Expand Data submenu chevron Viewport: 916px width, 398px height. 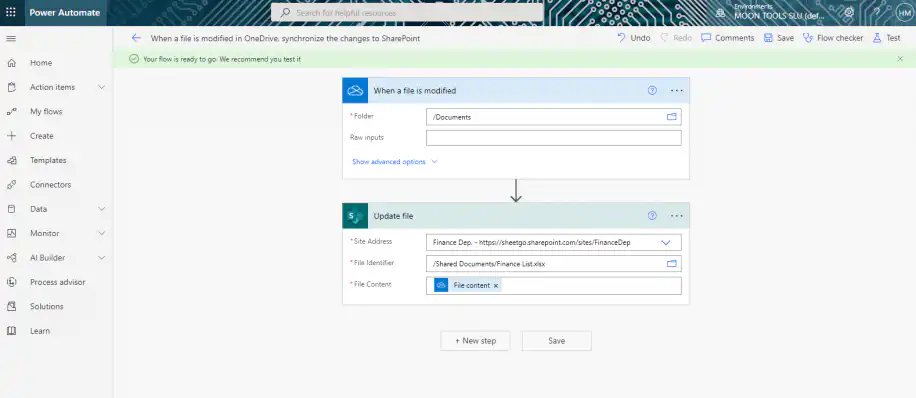pyautogui.click(x=101, y=209)
